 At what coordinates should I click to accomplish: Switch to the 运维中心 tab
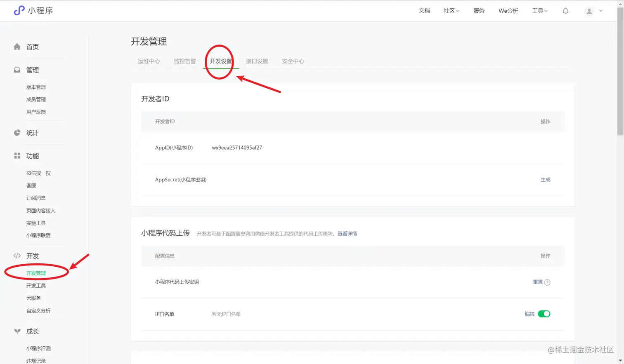pos(149,61)
